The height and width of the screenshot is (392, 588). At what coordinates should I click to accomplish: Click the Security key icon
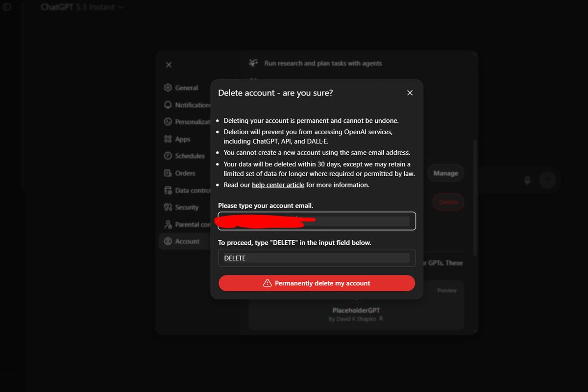click(168, 208)
